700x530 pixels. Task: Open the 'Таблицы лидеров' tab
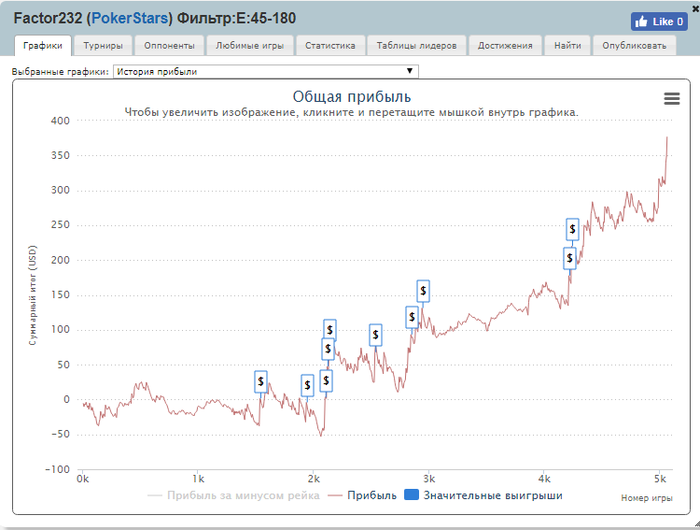click(417, 46)
